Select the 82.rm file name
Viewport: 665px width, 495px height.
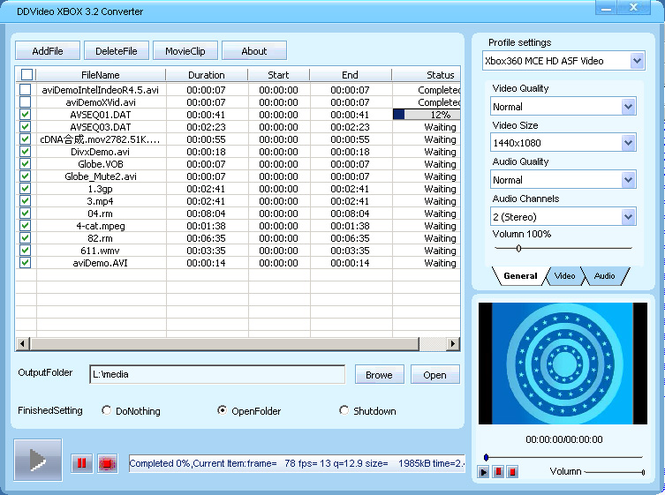100,238
